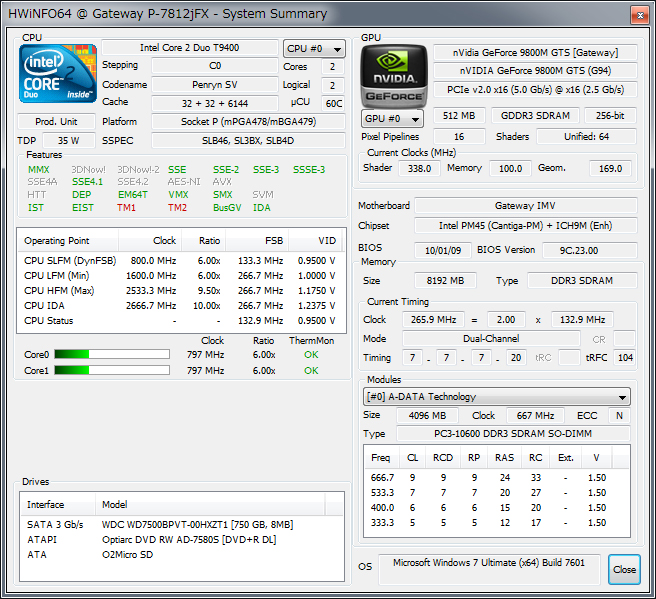
Task: Click the Operating Point column header
Action: point(68,241)
